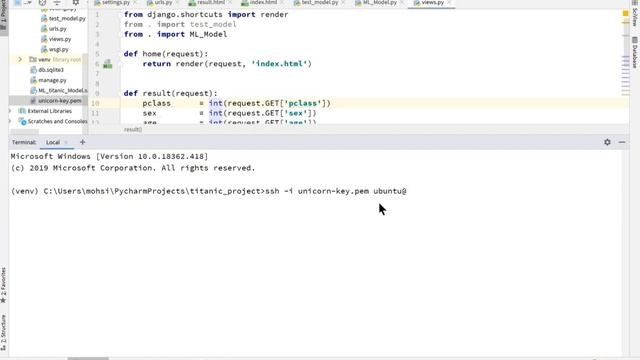The image size is (640, 360).
Task: Click the terminal horizontal scrollbar thumb
Action: 88,358
